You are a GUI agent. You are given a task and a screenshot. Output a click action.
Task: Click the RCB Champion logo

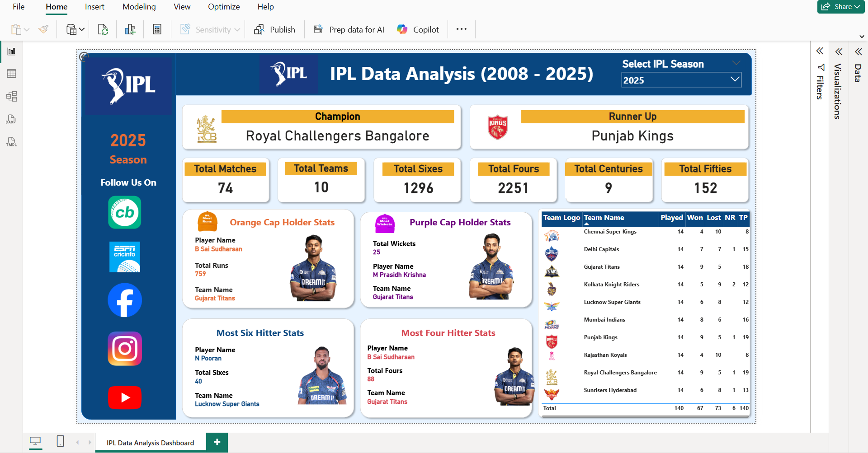click(x=207, y=129)
